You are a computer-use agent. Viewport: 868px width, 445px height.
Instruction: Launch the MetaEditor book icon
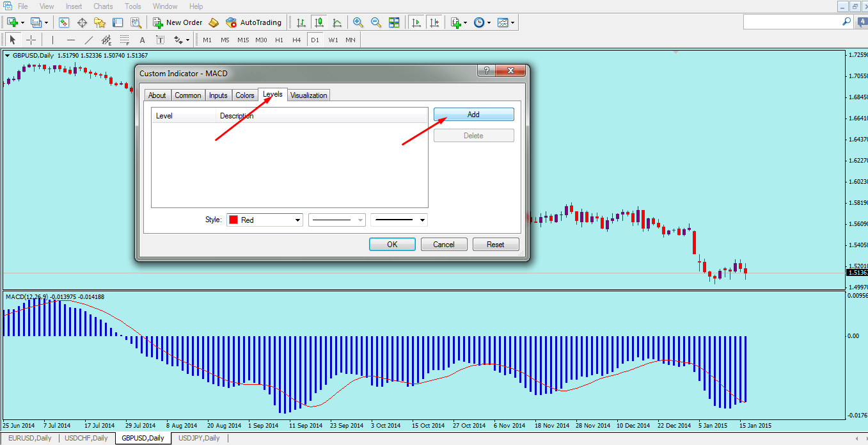[x=214, y=22]
